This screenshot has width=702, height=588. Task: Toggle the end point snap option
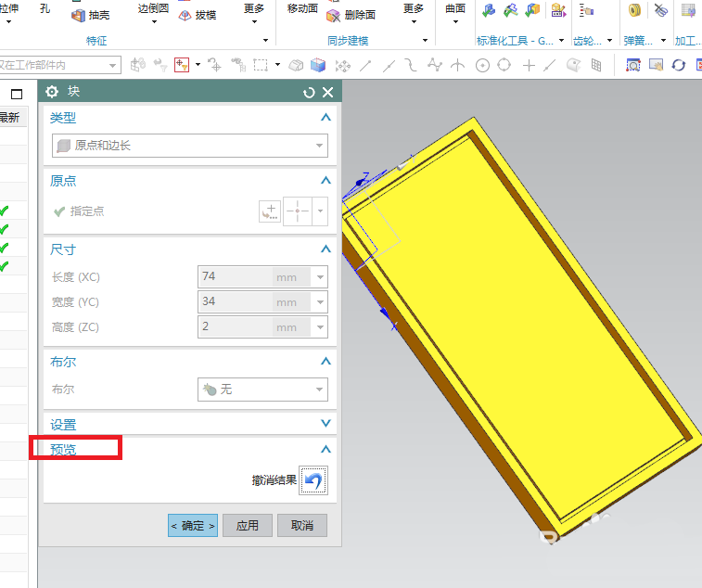365,66
